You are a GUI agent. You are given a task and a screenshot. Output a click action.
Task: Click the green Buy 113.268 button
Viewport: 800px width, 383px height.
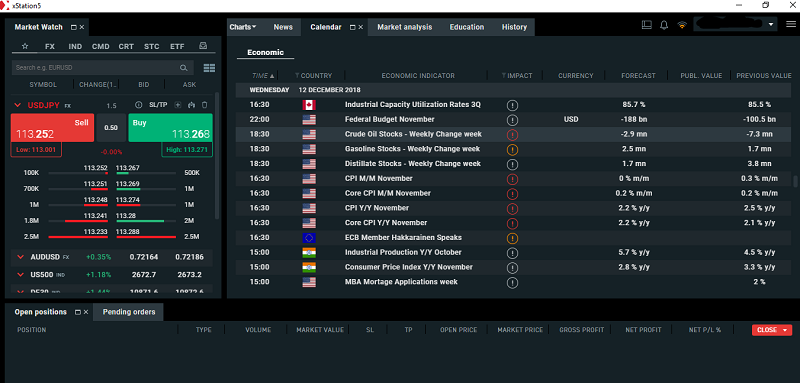click(x=170, y=127)
